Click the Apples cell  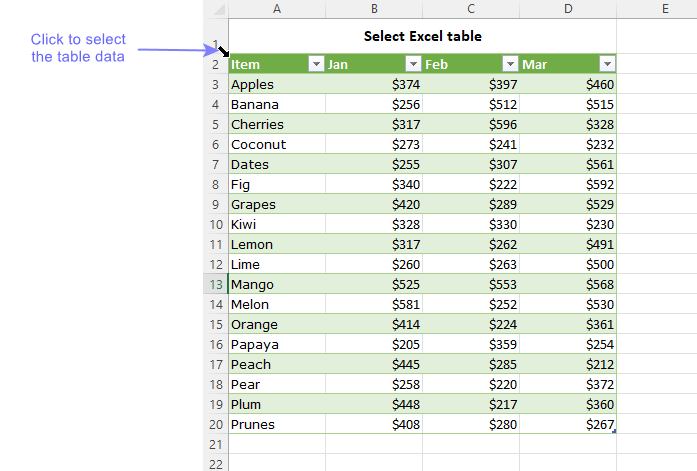point(277,85)
